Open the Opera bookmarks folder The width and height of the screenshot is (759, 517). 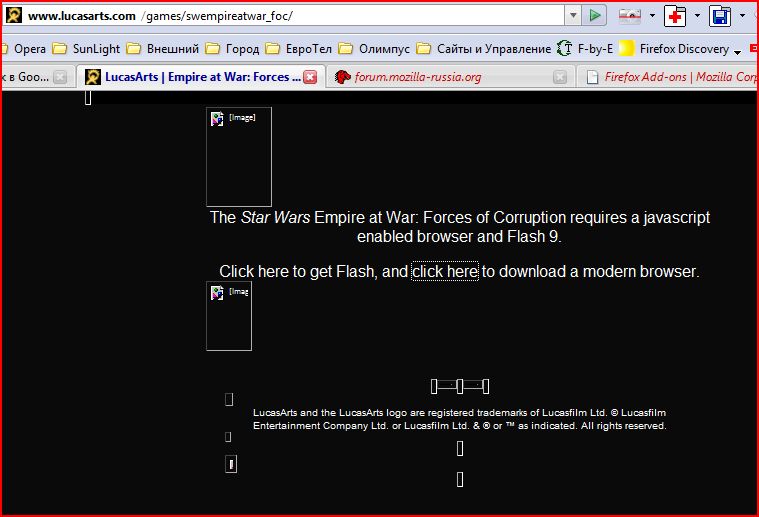click(24, 49)
